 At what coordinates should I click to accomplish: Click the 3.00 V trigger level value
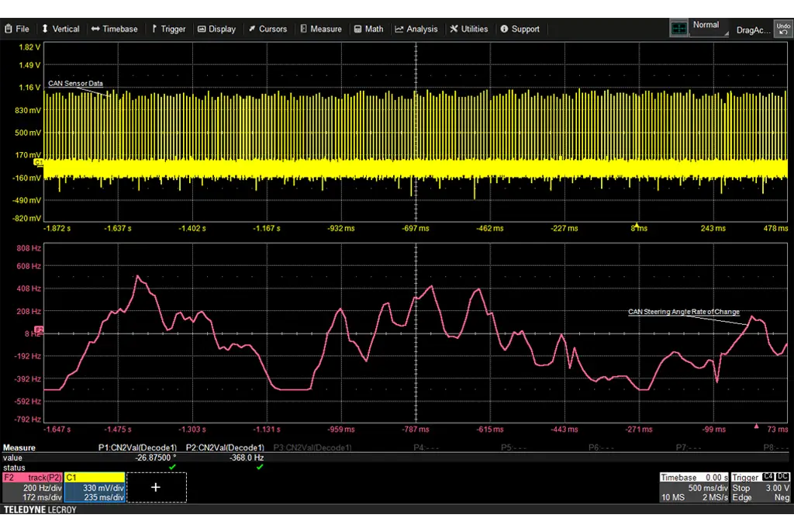click(777, 488)
